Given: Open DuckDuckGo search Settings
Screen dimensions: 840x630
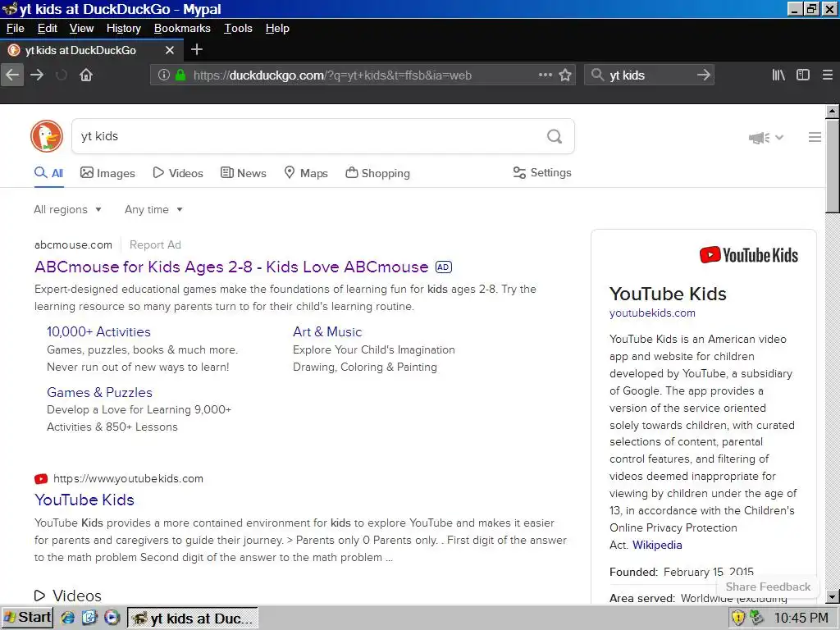Looking at the screenshot, I should 542,172.
